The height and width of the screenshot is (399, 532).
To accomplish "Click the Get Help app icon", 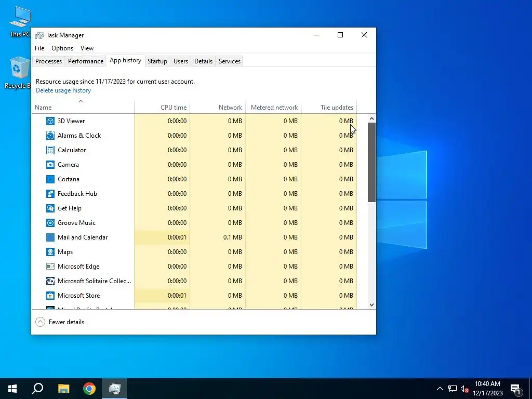I will click(x=50, y=208).
